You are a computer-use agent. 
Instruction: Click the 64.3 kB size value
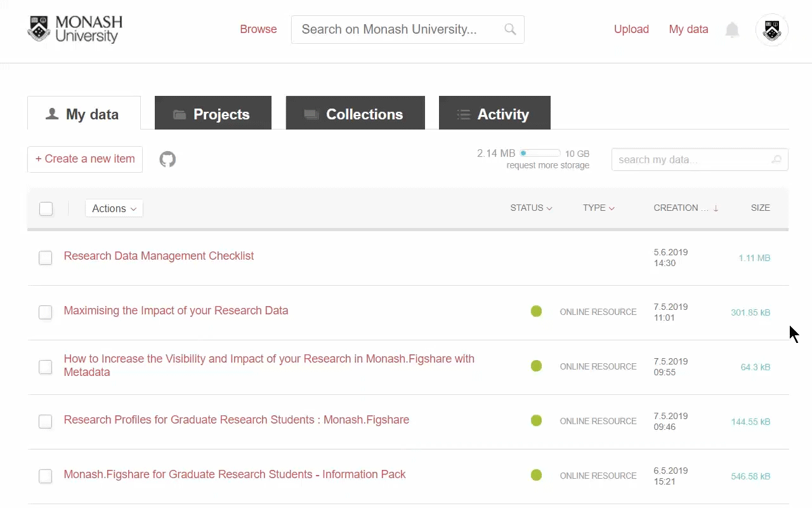[756, 367]
